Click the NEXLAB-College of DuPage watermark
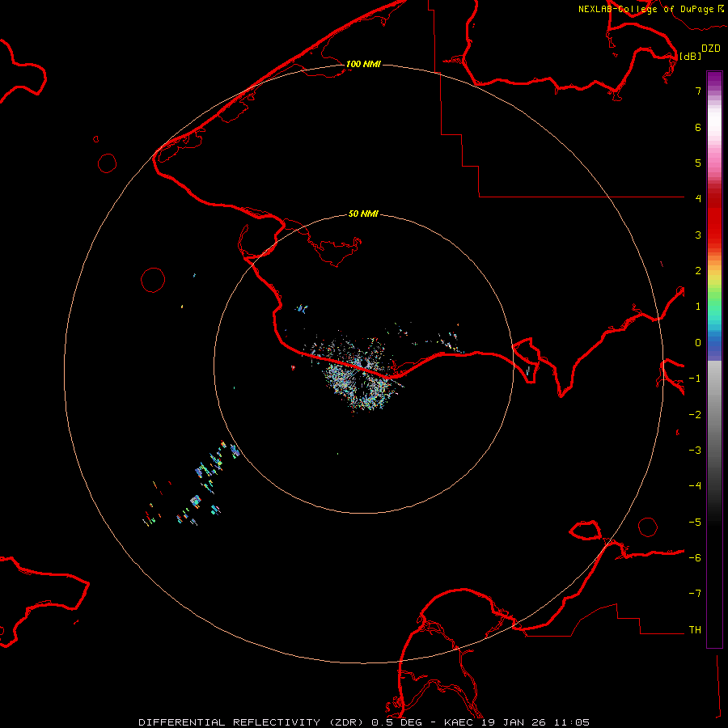 651,9
